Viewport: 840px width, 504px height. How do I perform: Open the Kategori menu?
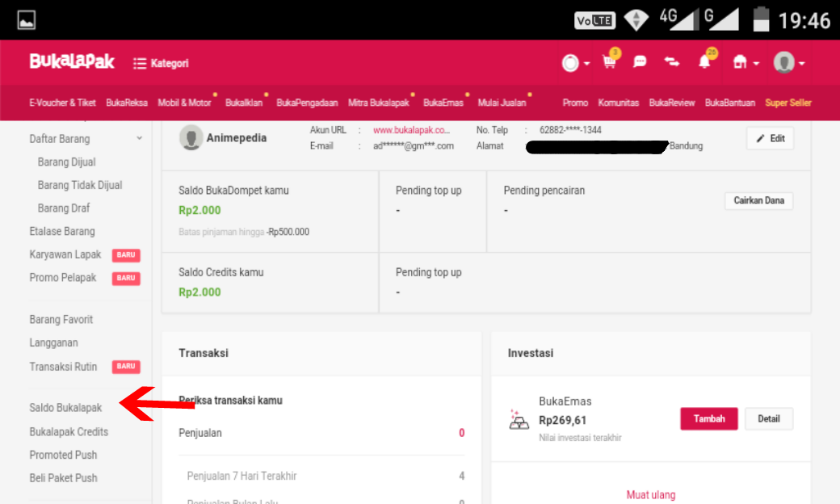click(x=161, y=63)
